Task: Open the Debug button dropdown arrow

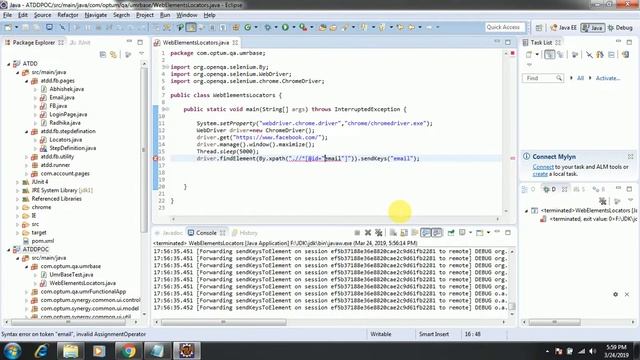Action: [x=275, y=27]
